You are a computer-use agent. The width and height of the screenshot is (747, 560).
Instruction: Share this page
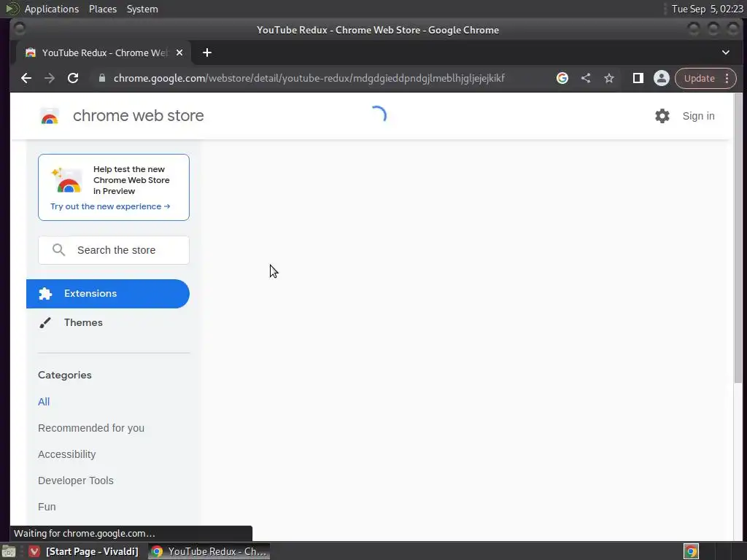[x=586, y=78]
